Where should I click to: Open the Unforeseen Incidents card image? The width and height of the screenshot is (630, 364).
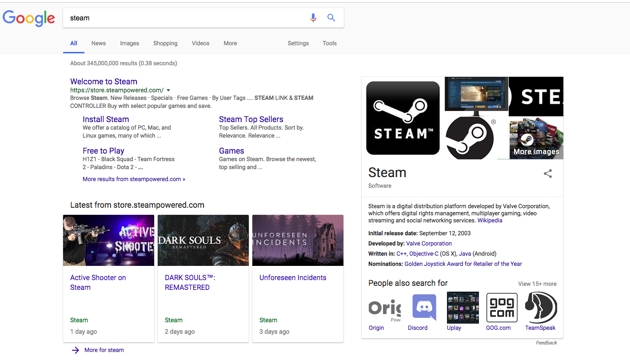pyautogui.click(x=298, y=241)
